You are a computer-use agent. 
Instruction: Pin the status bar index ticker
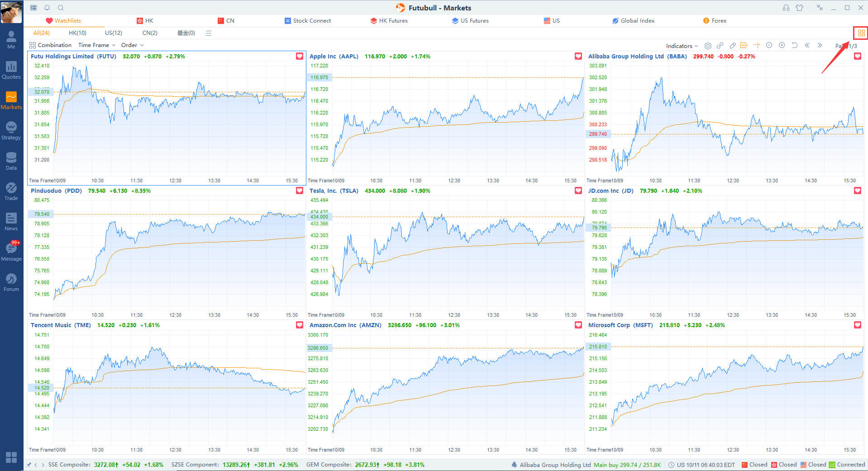point(29,465)
